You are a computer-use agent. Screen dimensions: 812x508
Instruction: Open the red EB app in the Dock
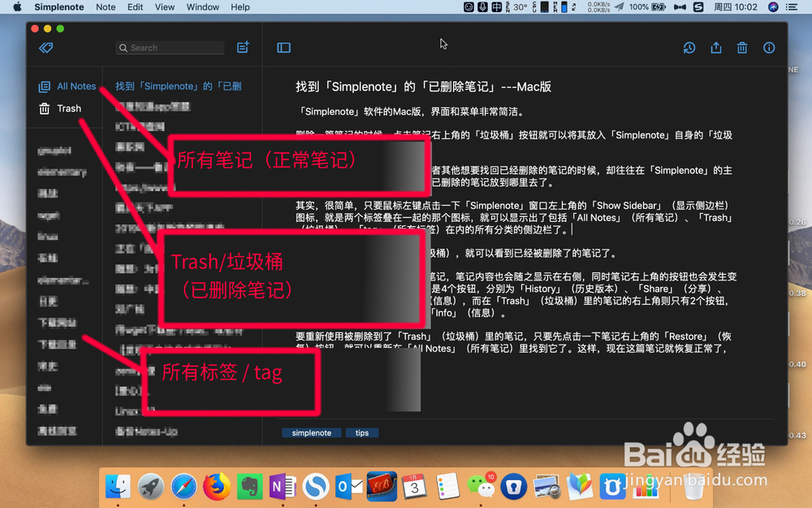pos(382,486)
